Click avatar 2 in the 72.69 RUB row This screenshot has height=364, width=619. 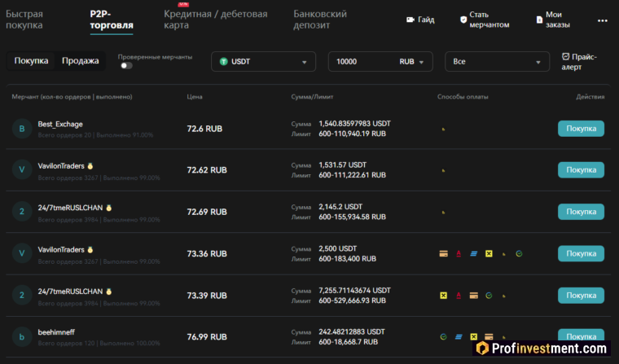[22, 212]
